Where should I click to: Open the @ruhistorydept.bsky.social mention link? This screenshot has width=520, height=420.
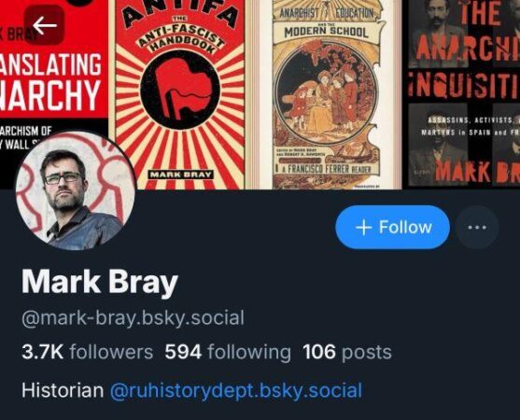click(236, 390)
